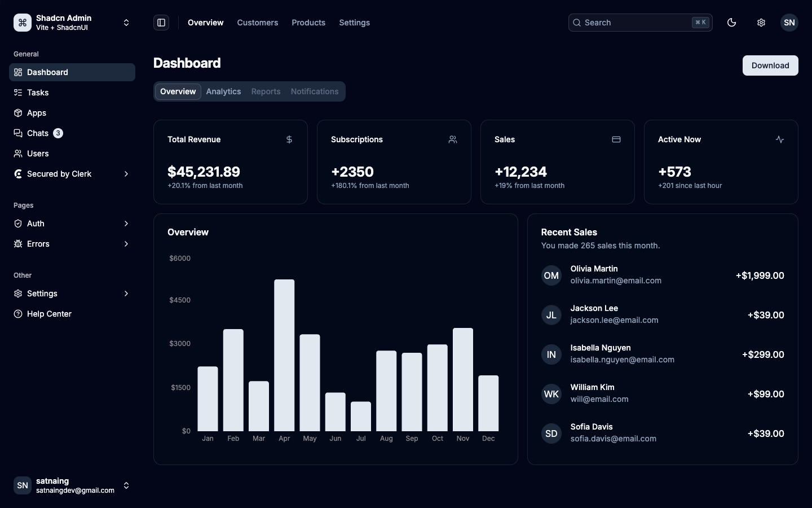The image size is (812, 508).
Task: Select the Reports tab
Action: pos(266,91)
